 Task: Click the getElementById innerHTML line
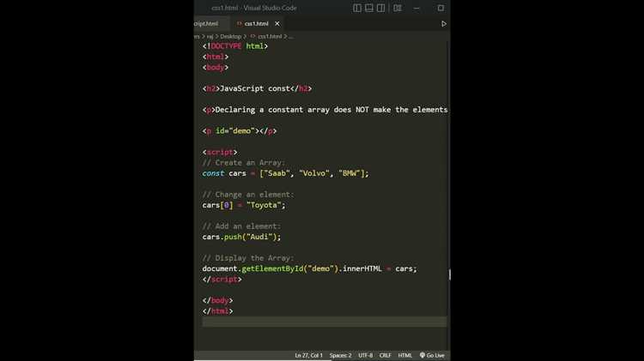pyautogui.click(x=309, y=268)
